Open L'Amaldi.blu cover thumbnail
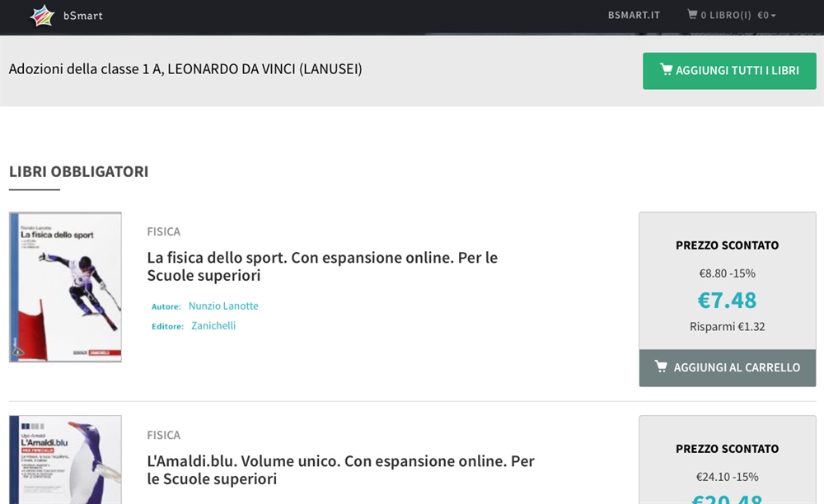Viewport: 824px width, 504px height. tap(65, 460)
